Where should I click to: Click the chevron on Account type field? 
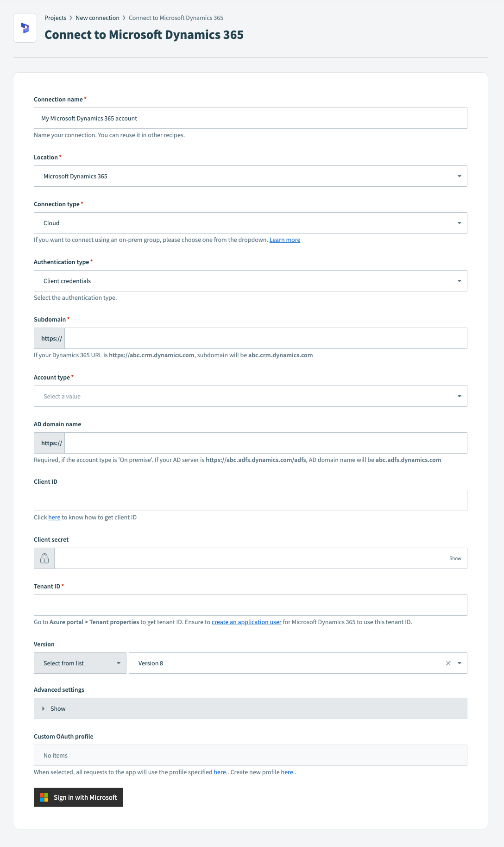pos(459,396)
